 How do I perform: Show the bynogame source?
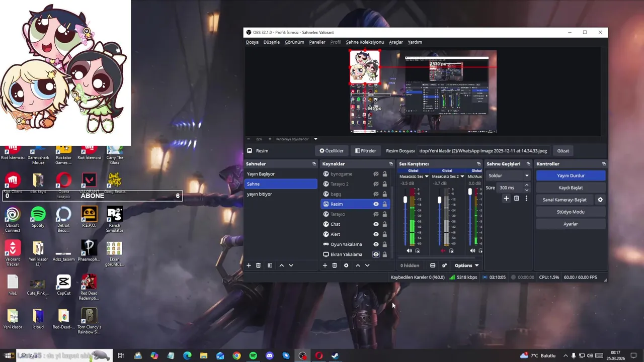376,174
